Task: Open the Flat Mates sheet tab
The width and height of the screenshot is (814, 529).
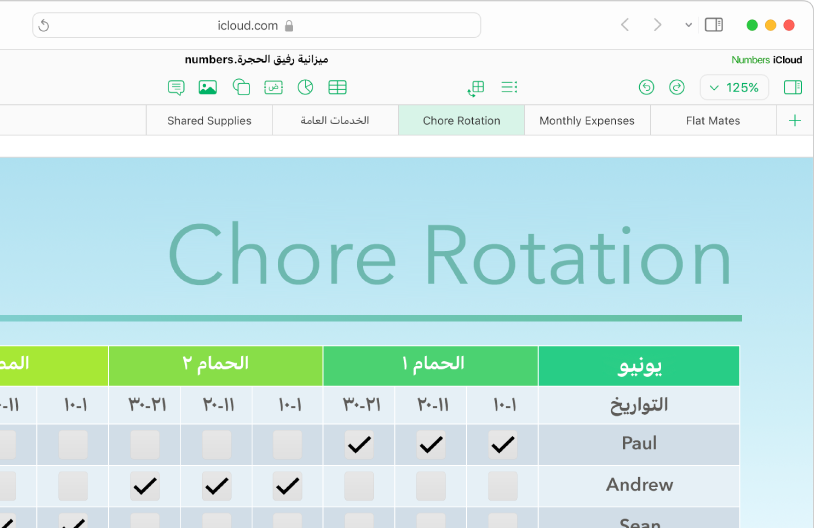Action: (x=713, y=120)
